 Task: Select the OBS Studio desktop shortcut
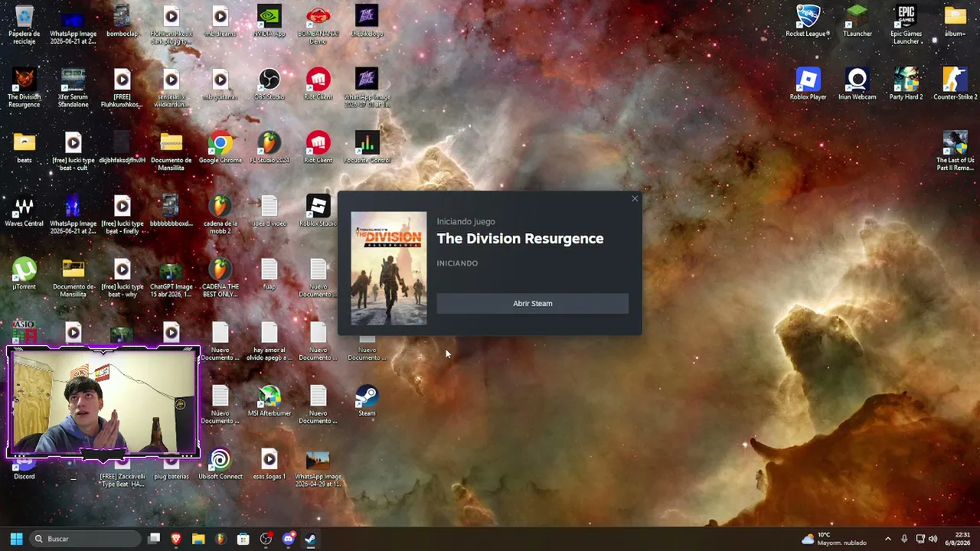tap(269, 84)
